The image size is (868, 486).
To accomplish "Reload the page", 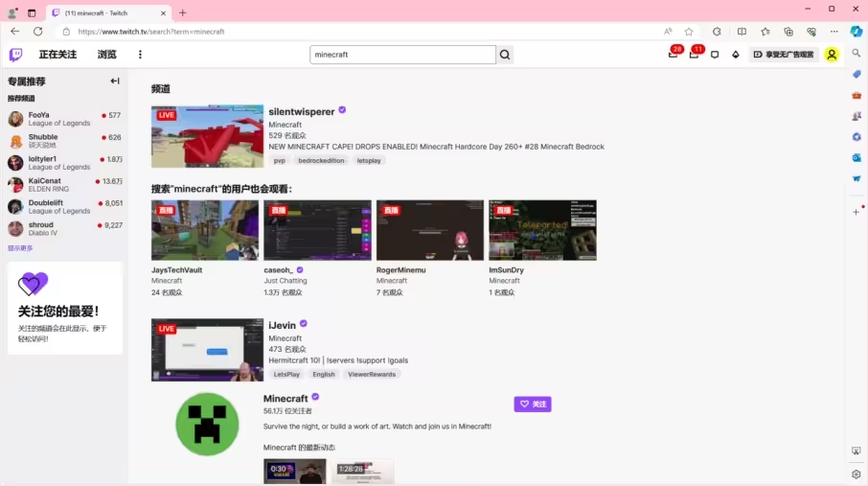I will (37, 32).
